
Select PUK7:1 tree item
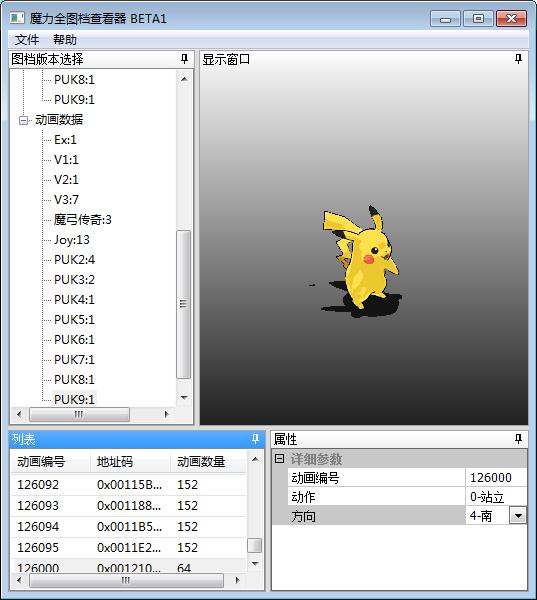pyautogui.click(x=74, y=359)
